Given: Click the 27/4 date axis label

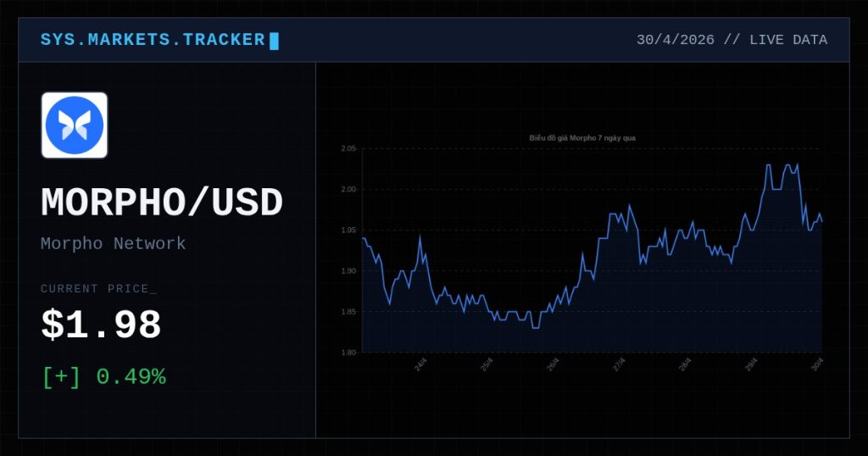Looking at the screenshot, I should click(619, 364).
